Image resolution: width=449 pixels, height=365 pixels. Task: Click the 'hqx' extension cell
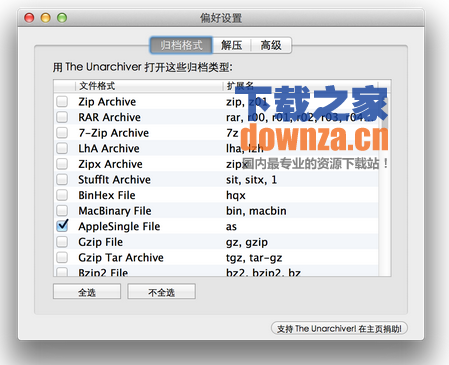(x=236, y=195)
